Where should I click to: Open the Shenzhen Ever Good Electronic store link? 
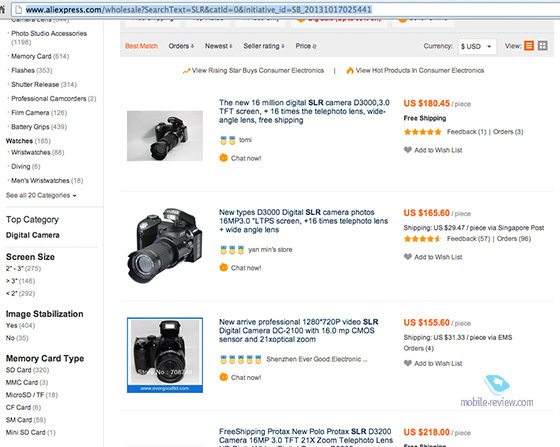coord(317,359)
